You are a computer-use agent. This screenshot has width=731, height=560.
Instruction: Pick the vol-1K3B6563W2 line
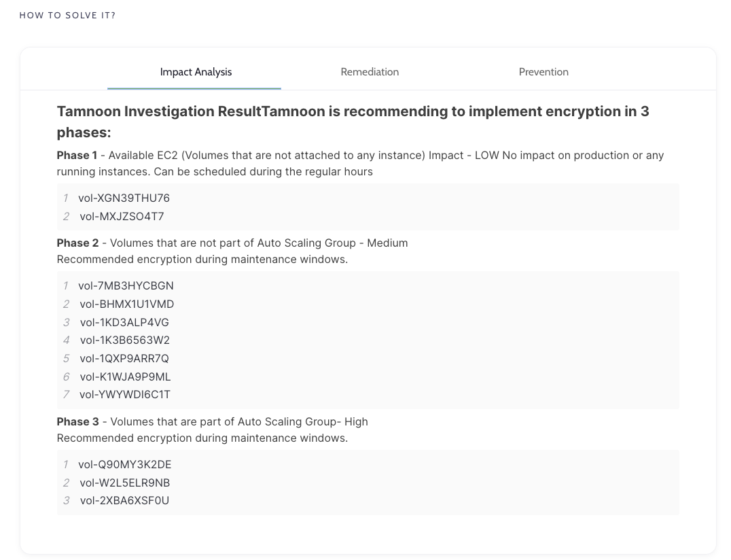tap(124, 340)
